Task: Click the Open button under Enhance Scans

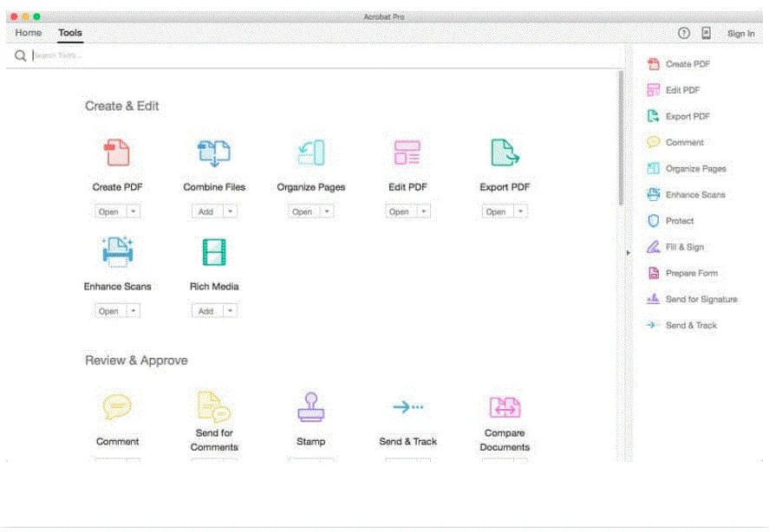Action: coord(110,311)
